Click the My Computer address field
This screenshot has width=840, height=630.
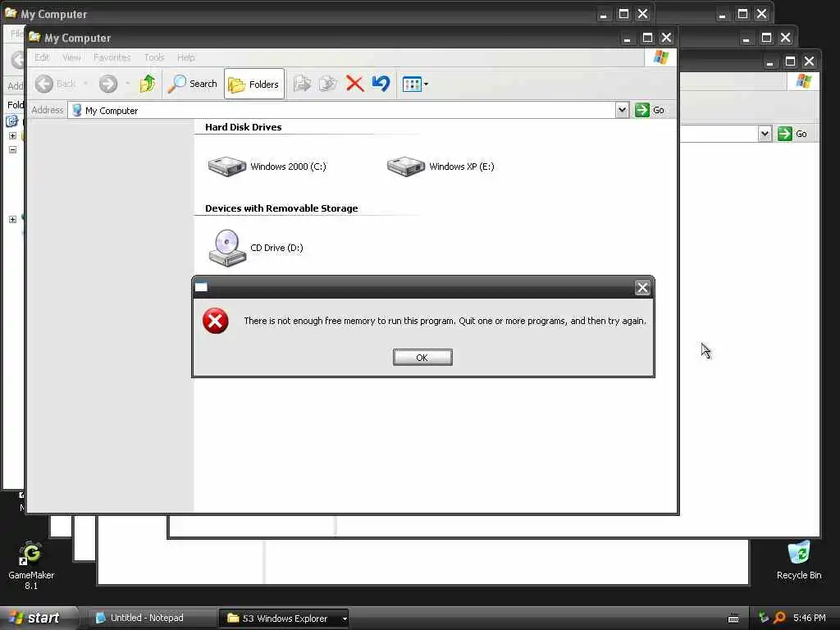click(342, 111)
